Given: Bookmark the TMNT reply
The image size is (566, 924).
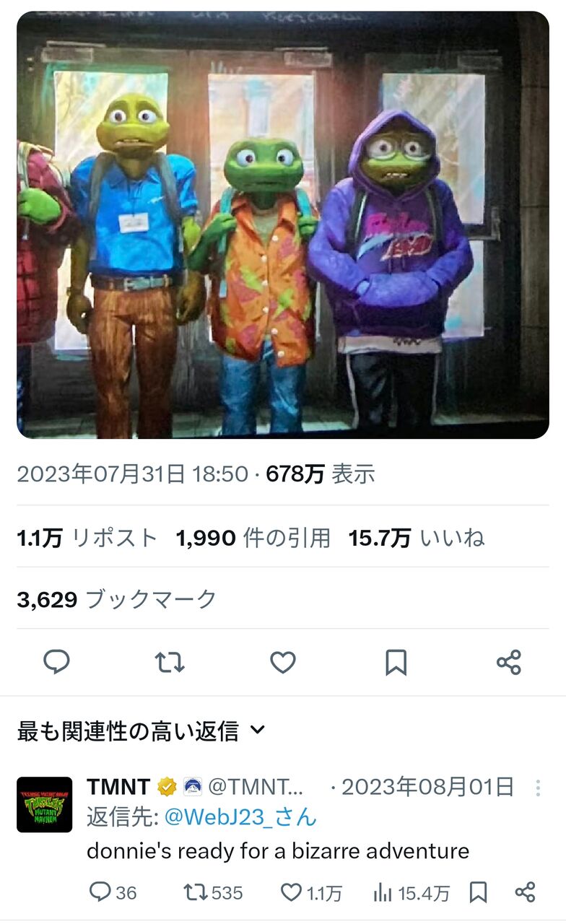Looking at the screenshot, I should pos(478,893).
